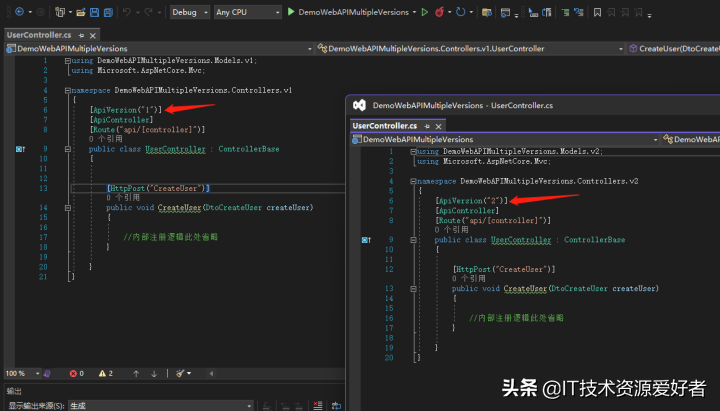Viewport: 720px width, 411px height.
Task: Collapse v1 CreateUser method on line 14
Action: pos(68,208)
